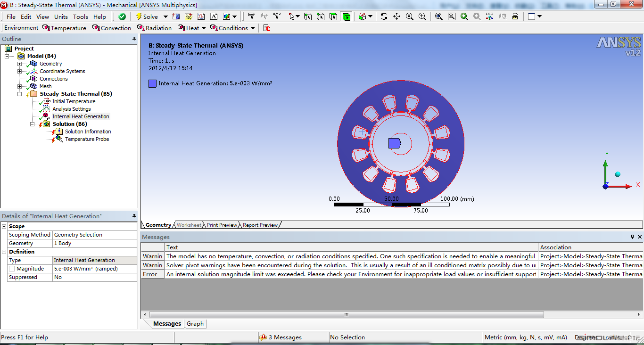Switch to the Report Preview tab

pyautogui.click(x=260, y=225)
